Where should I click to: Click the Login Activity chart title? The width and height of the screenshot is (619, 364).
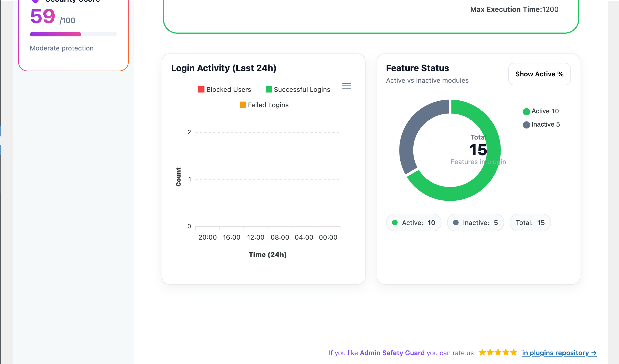[224, 68]
